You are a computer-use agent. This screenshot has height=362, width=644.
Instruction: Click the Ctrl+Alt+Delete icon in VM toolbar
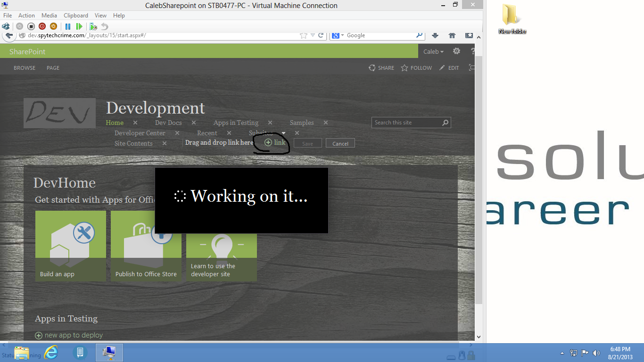coord(6,26)
